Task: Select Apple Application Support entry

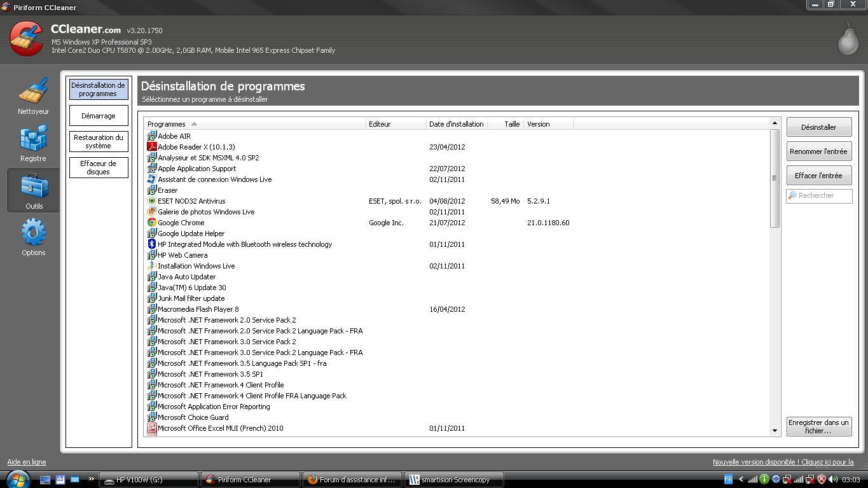Action: pyautogui.click(x=196, y=169)
